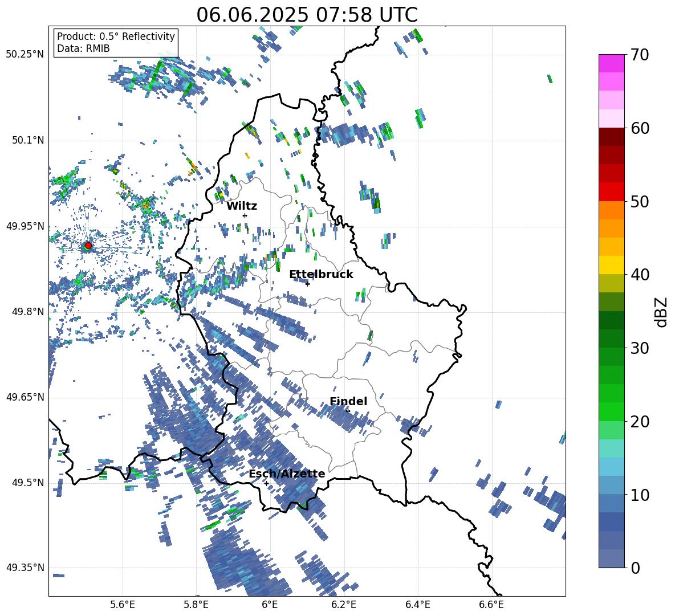The image size is (675, 616).
Task: Click the magenta top colorbar segment
Action: [x=611, y=63]
